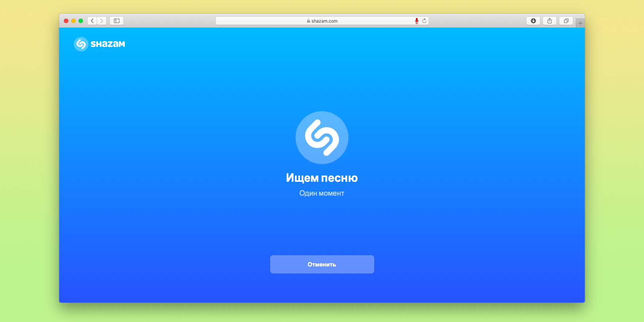Close the Safari window with red button

click(66, 21)
